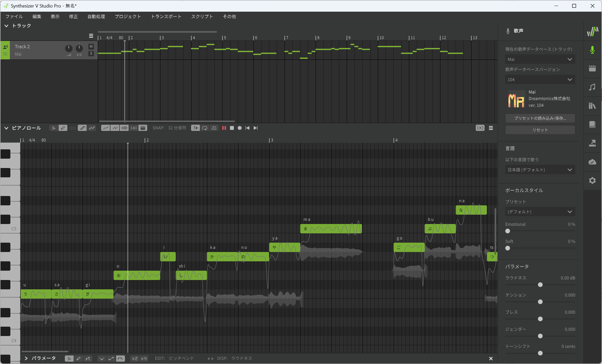Click the Synthesizer V logo sidebar icon

pos(592,31)
